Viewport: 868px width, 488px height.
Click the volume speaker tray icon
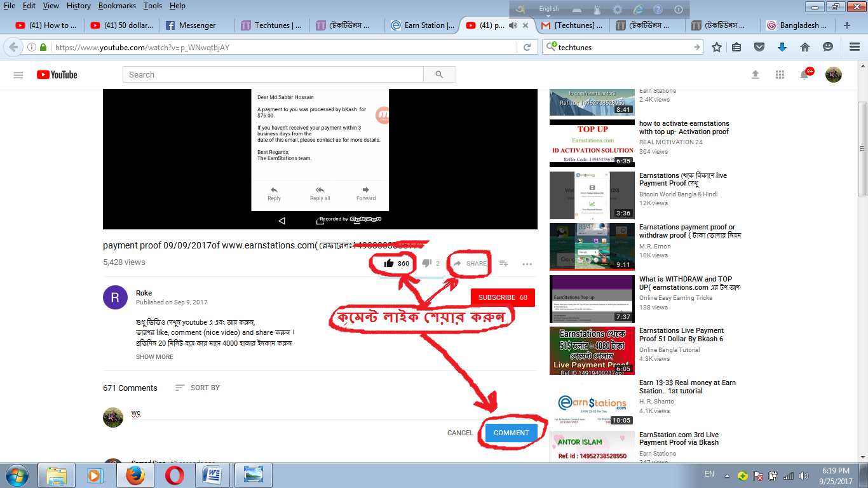(x=803, y=475)
